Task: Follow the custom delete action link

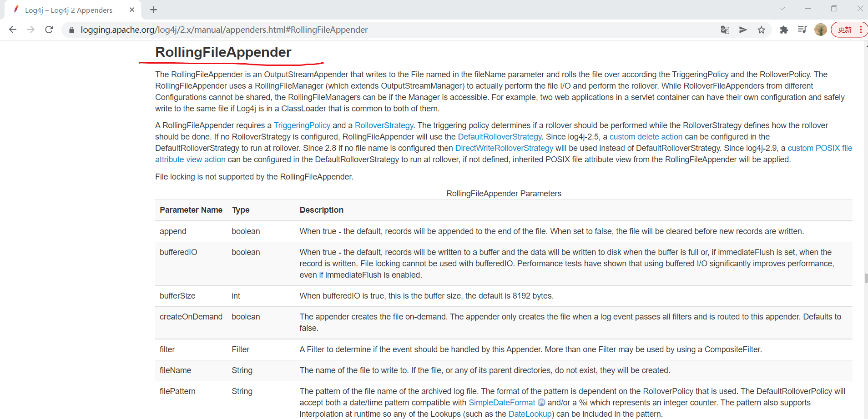Action: [646, 137]
